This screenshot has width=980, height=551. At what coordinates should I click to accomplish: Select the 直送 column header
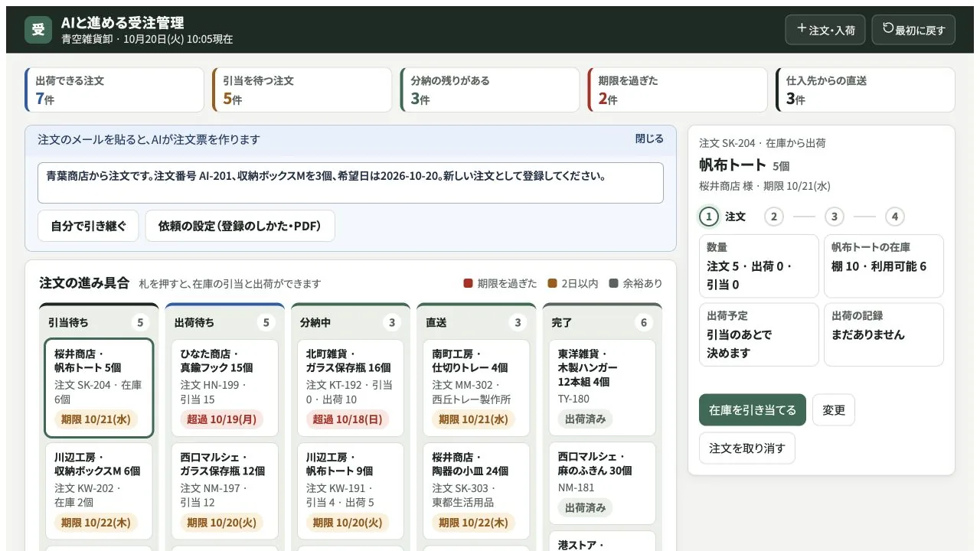476,322
